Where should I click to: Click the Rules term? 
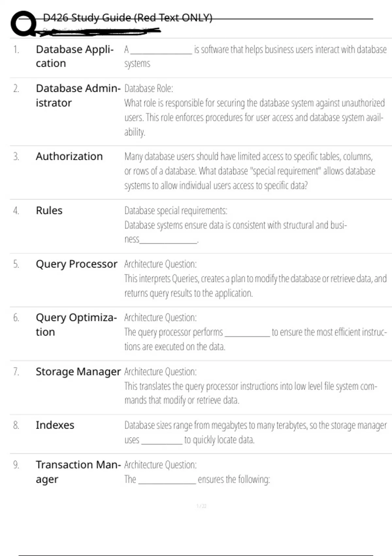click(x=49, y=210)
